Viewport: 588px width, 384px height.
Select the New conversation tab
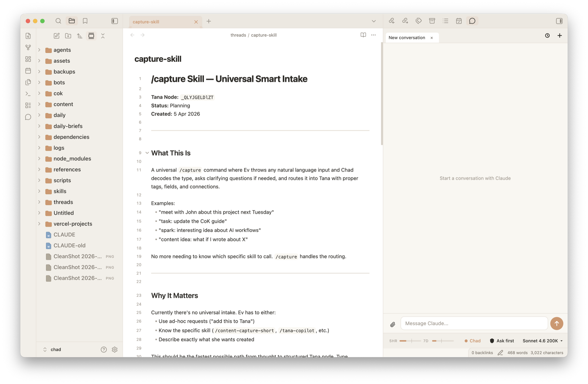412,38
